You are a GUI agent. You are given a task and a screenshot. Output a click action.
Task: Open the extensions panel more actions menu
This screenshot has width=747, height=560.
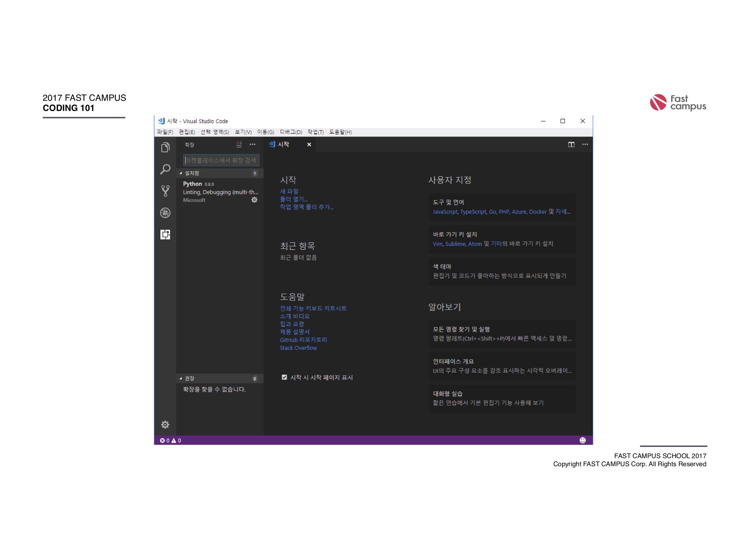[253, 144]
